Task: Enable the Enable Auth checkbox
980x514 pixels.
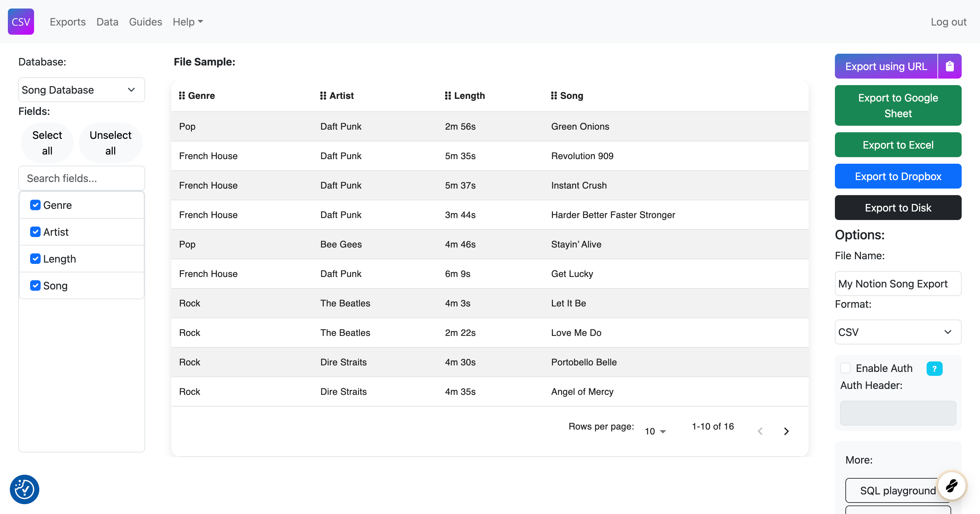Action: point(845,368)
